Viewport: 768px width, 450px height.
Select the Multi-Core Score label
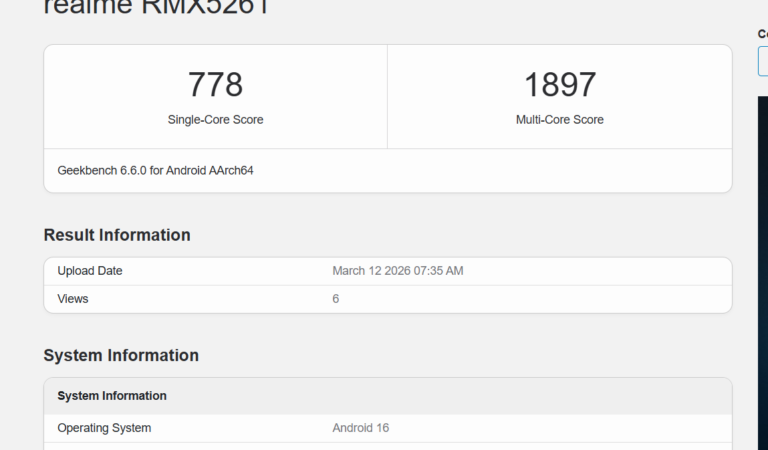[x=559, y=120]
